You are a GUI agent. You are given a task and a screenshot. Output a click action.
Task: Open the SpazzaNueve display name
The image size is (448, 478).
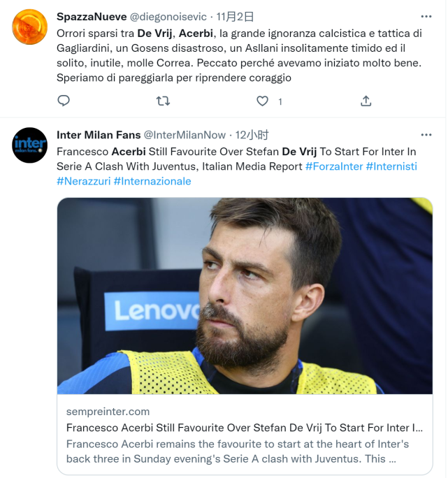pos(92,17)
